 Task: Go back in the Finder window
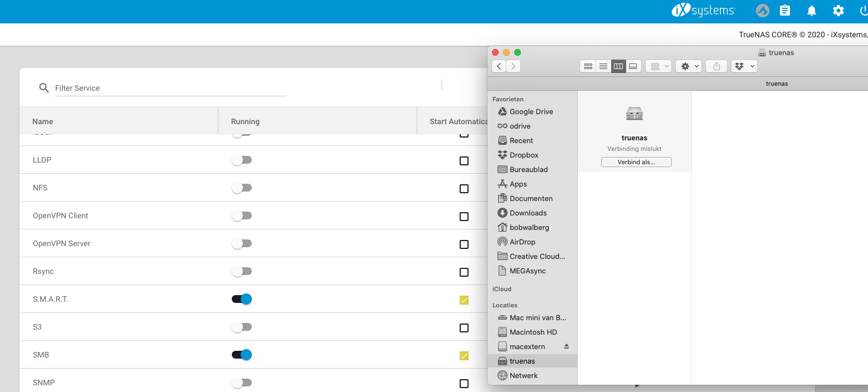tap(499, 66)
